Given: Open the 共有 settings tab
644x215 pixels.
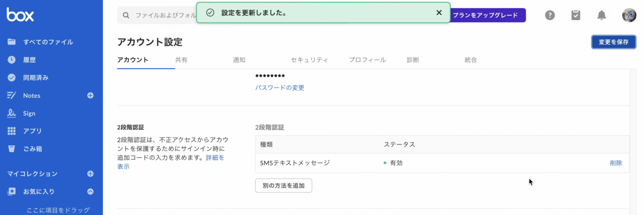Looking at the screenshot, I should click(x=181, y=60).
